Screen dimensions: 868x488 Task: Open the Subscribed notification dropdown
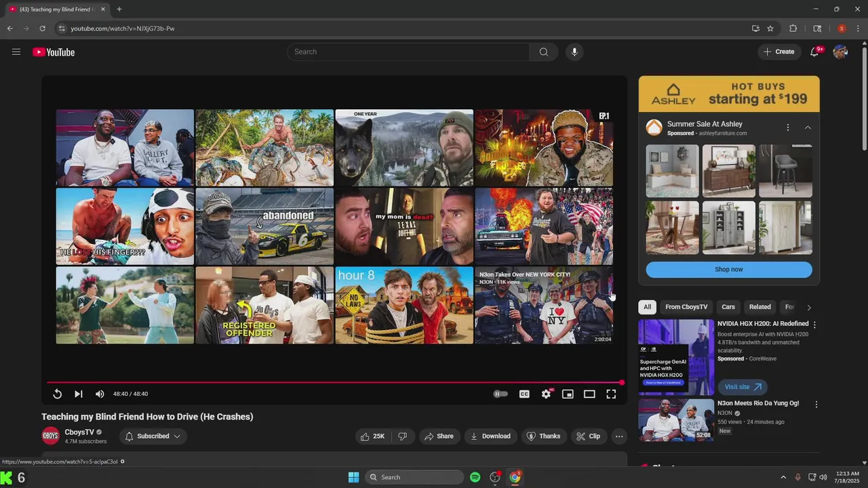click(153, 436)
